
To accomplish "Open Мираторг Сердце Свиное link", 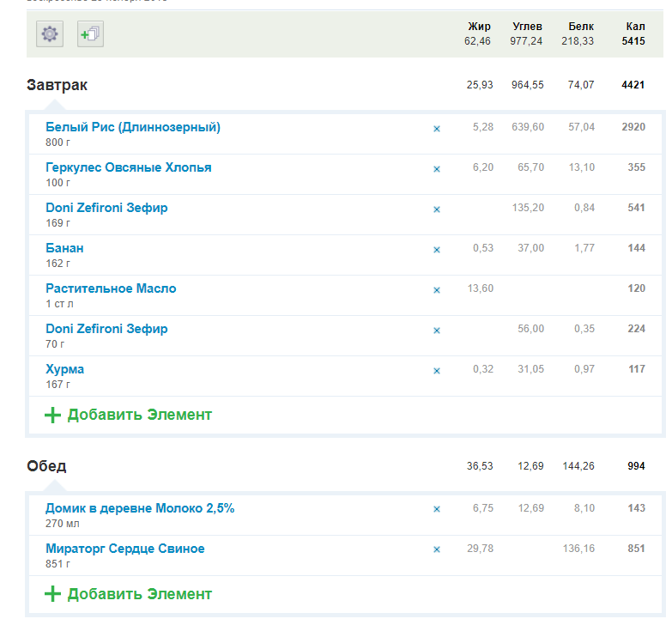I will [x=125, y=549].
